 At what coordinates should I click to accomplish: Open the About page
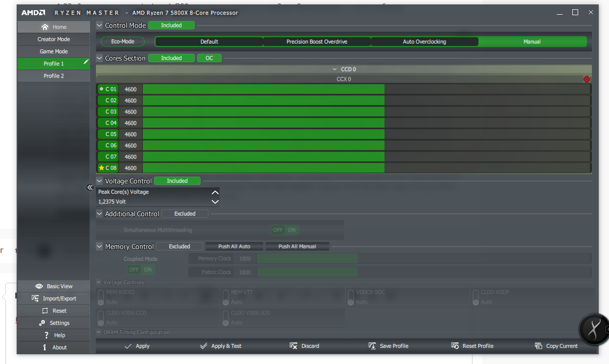click(x=54, y=347)
